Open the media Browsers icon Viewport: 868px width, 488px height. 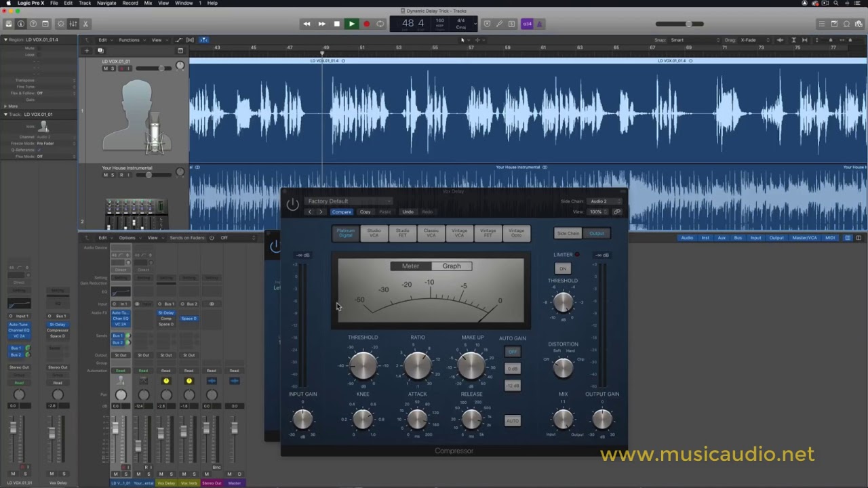(859, 24)
